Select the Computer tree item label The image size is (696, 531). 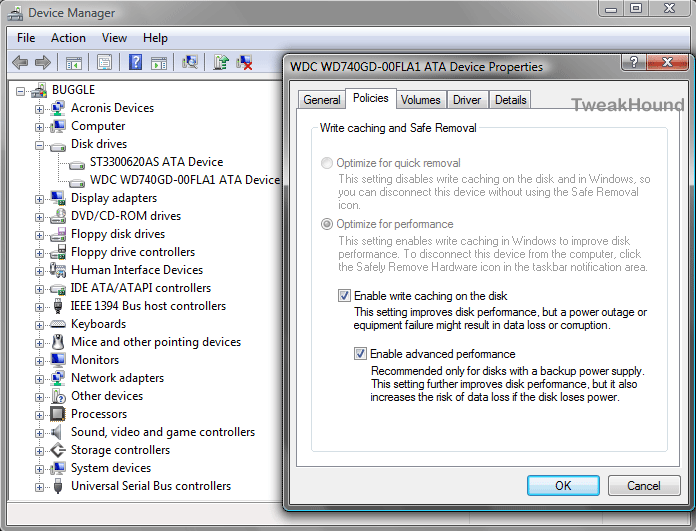point(98,126)
